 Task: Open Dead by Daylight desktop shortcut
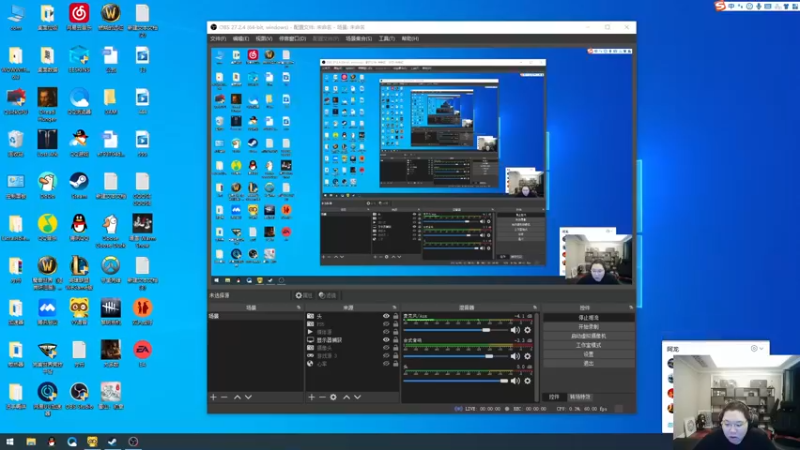click(x=111, y=311)
